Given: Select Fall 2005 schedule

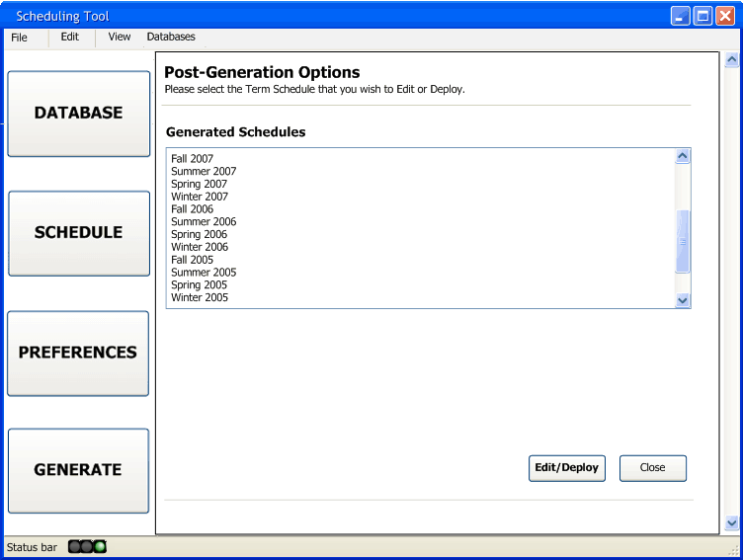Looking at the screenshot, I should [x=192, y=260].
